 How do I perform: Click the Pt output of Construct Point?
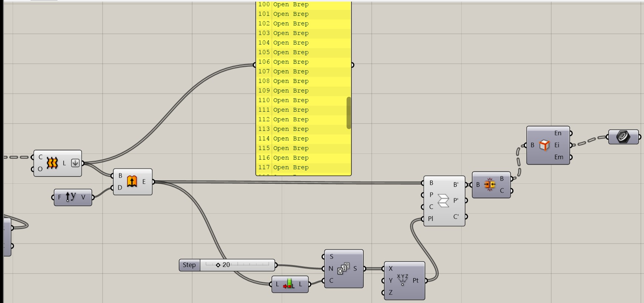coord(416,280)
